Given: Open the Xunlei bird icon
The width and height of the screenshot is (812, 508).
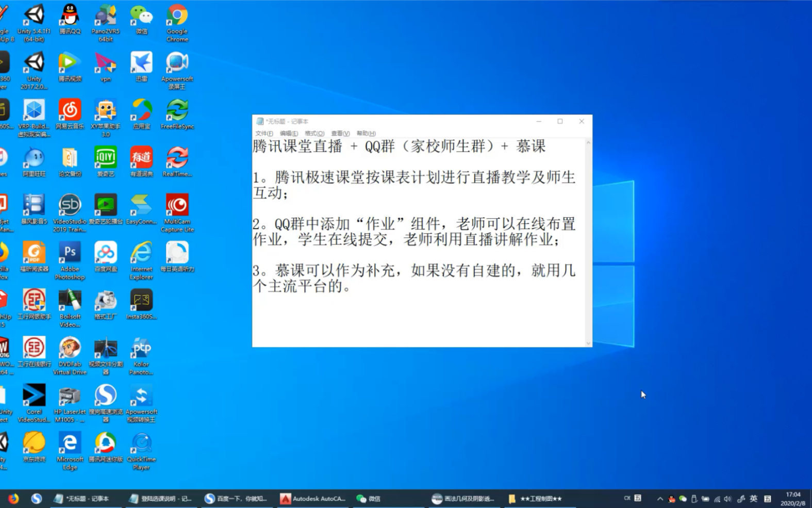Looking at the screenshot, I should [x=141, y=67].
